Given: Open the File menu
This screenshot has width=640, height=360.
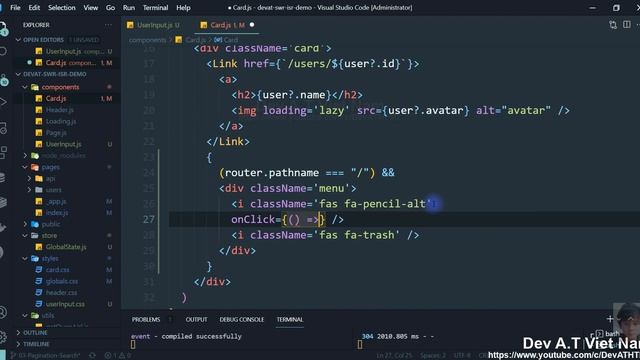Looking at the screenshot, I should click(15, 8).
